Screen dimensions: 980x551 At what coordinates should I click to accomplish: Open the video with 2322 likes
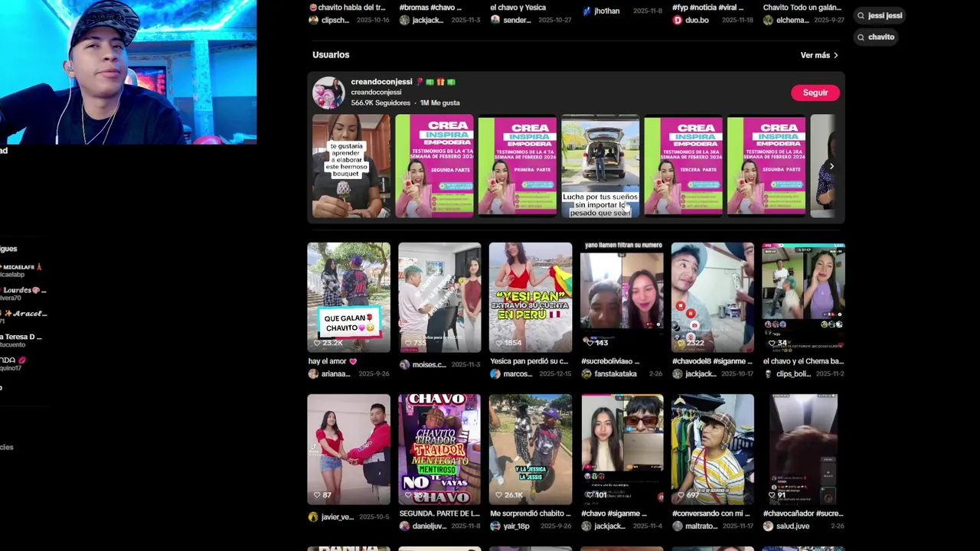(712, 298)
